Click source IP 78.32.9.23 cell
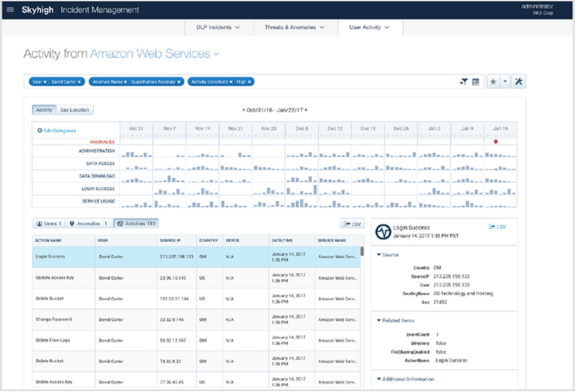The image size is (575, 392). [171, 361]
